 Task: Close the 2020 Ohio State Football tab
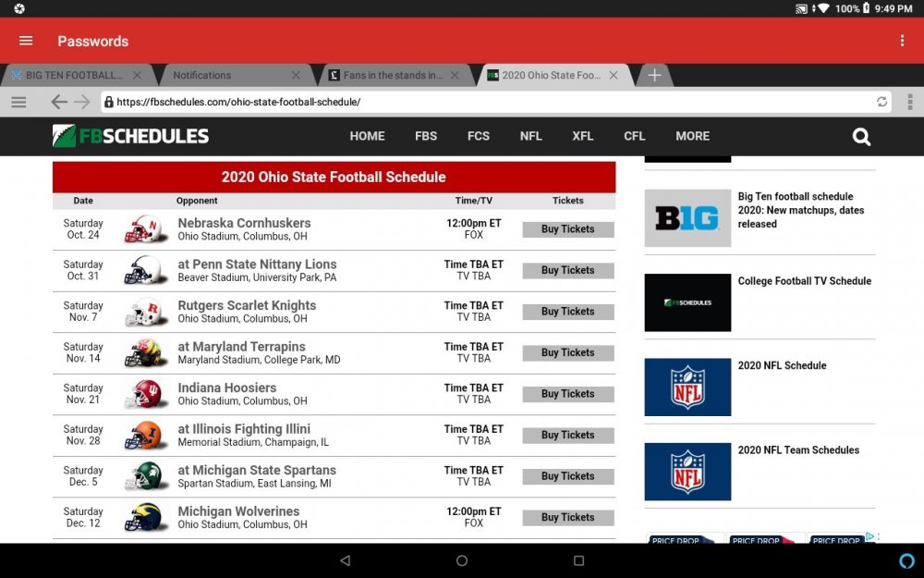pos(614,76)
